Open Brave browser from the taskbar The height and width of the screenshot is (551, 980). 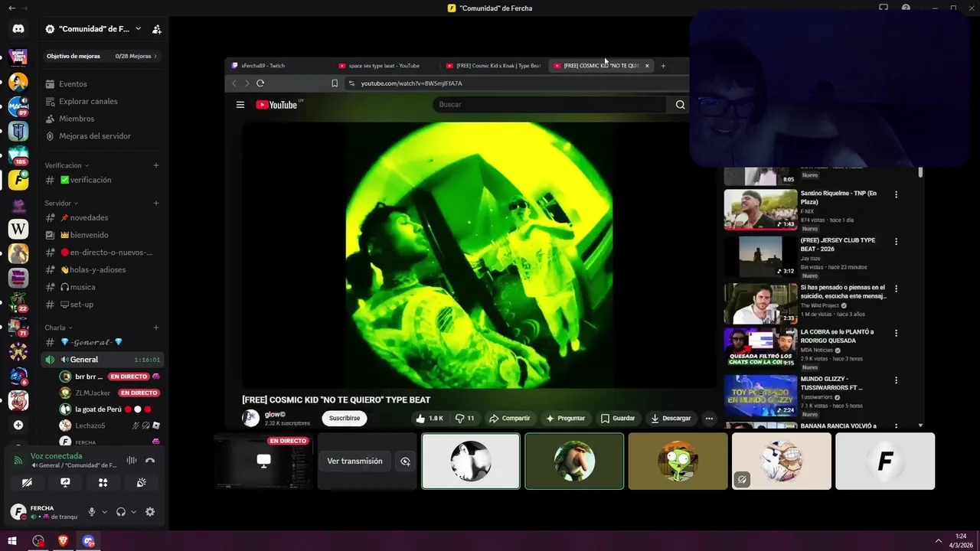click(64, 541)
